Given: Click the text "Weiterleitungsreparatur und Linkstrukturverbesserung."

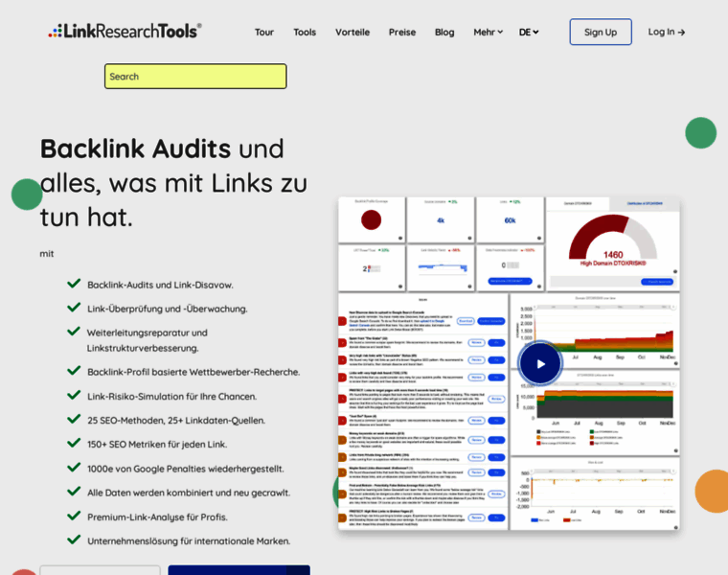Looking at the screenshot, I should [x=148, y=340].
